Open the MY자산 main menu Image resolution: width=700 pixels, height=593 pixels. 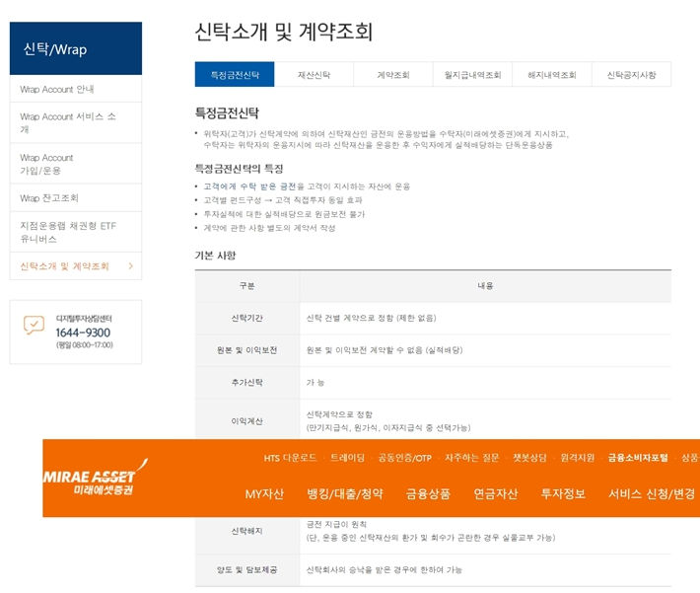coord(264,494)
